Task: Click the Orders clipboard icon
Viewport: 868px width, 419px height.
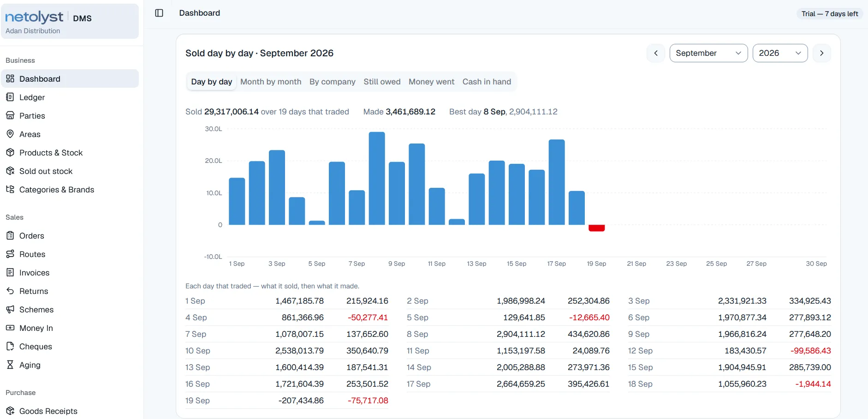Action: (x=10, y=235)
